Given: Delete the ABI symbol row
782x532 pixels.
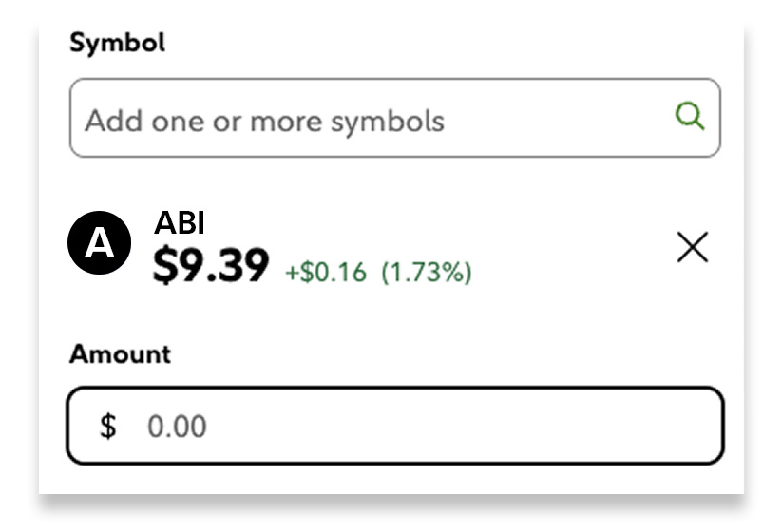Looking at the screenshot, I should tap(692, 248).
